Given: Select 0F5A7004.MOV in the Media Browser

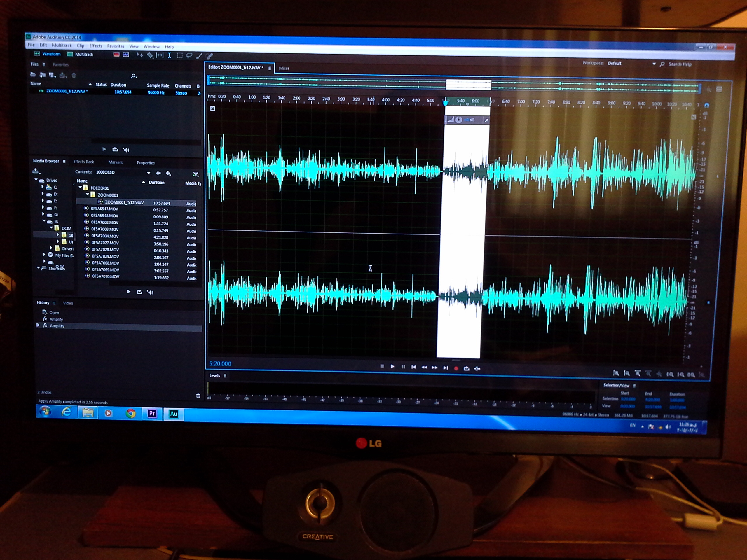Looking at the screenshot, I should pos(105,236).
